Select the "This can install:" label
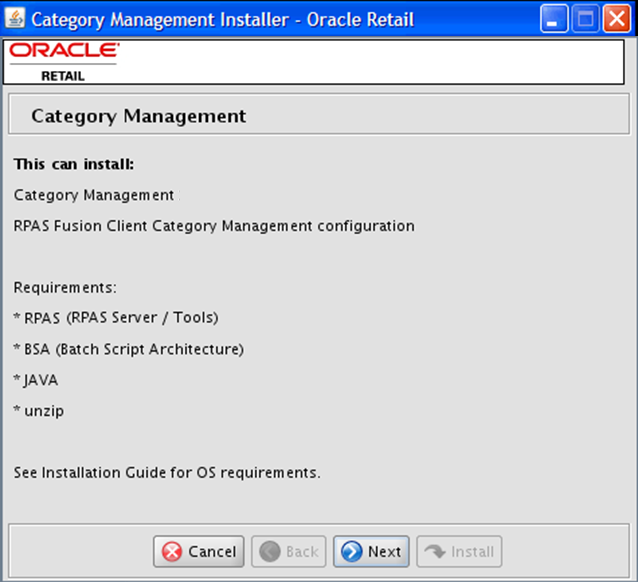Image resolution: width=638 pixels, height=582 pixels. 74,164
